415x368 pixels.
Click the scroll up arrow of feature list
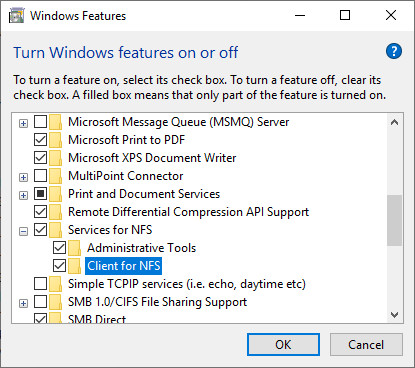point(395,122)
